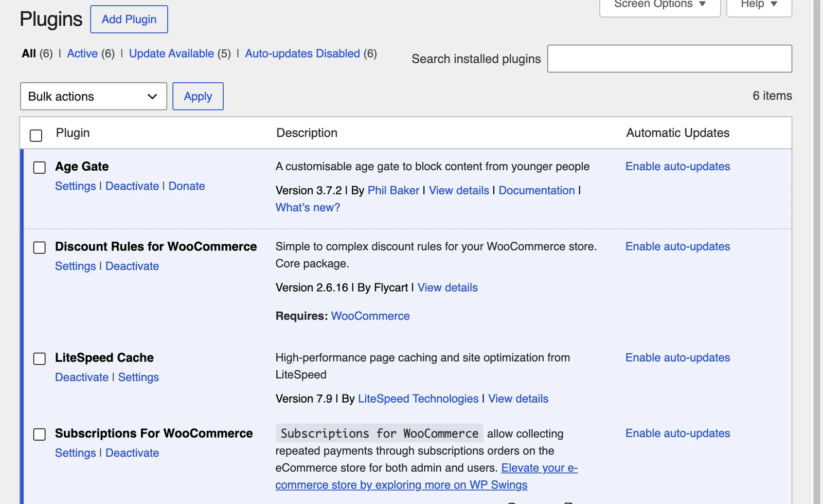Click the Plugin column header

73,133
